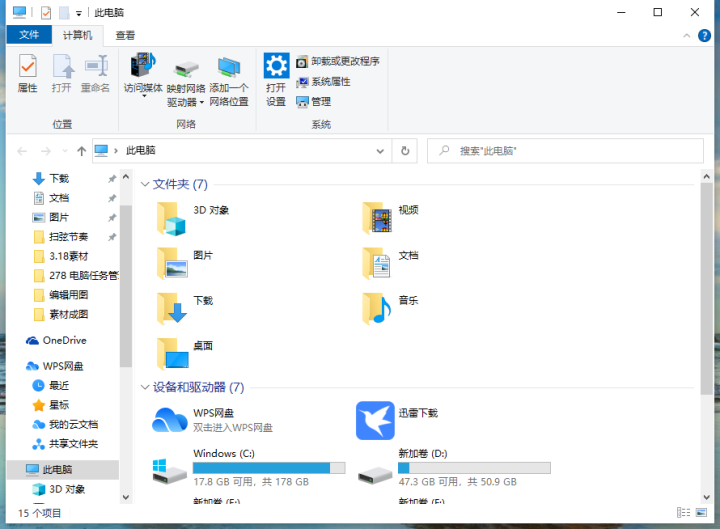Screen dimensions: 720x529
Task: Switch to the 查看 ribbon tab
Action: click(x=125, y=35)
